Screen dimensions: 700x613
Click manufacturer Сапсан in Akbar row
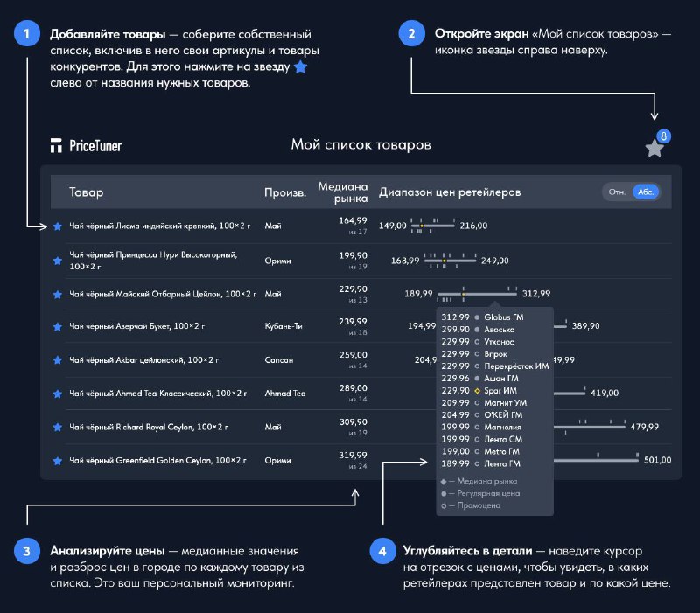pyautogui.click(x=279, y=360)
